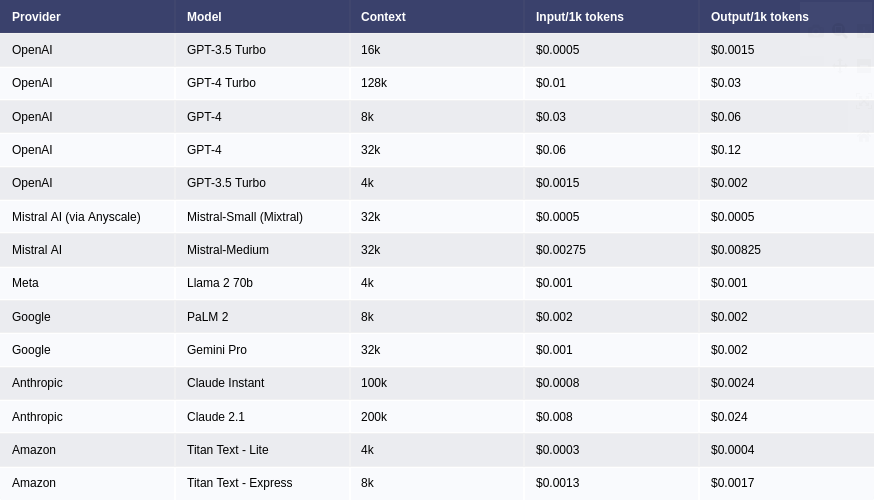874x500 pixels.
Task: Select the Mistral AI provider in Mistral-Medium row
Action: (x=37, y=250)
